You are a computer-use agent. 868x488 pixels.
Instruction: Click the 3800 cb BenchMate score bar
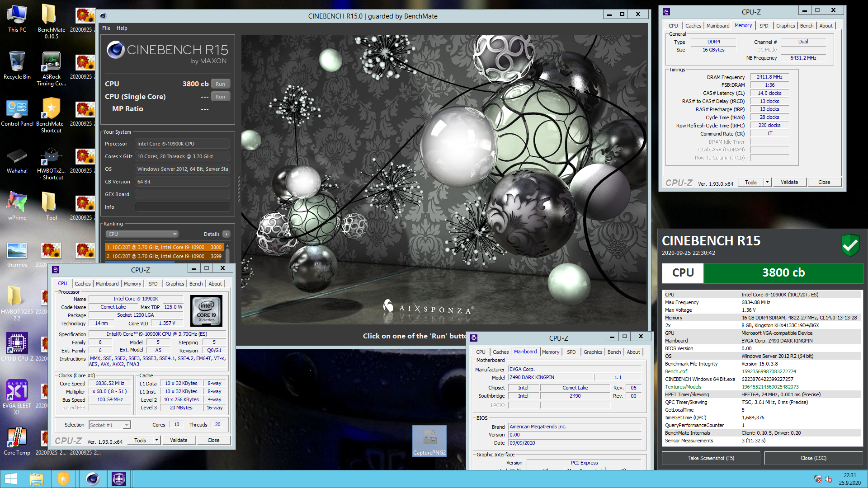[783, 273]
